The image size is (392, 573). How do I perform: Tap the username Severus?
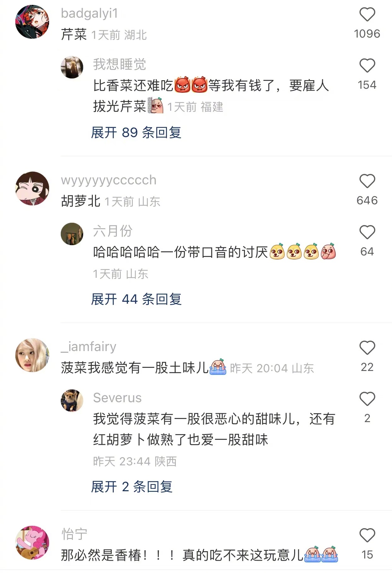click(117, 398)
